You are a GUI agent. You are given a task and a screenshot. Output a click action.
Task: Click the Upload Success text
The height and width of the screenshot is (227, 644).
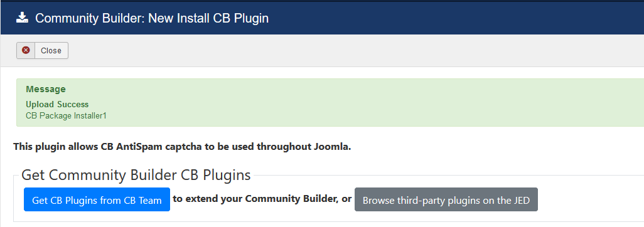(57, 104)
